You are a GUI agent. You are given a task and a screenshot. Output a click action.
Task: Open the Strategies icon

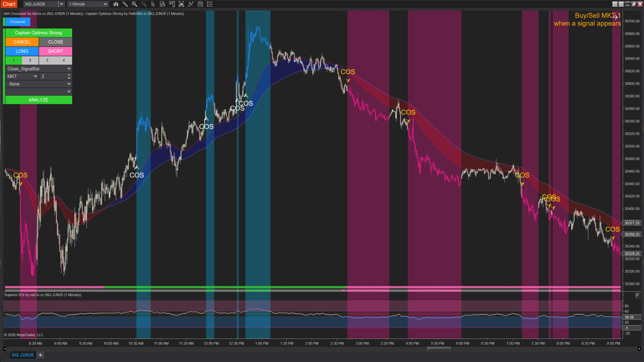click(191, 4)
